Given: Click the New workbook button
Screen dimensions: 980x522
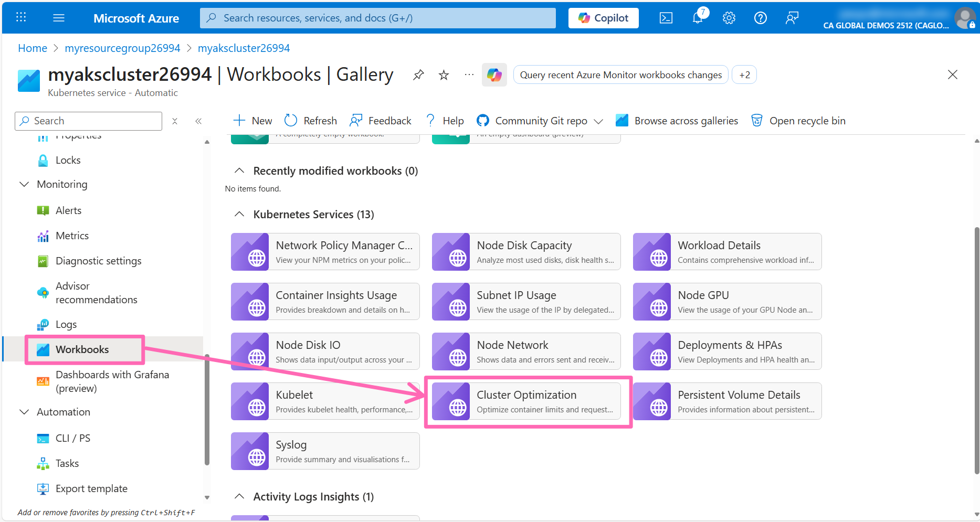Looking at the screenshot, I should tap(252, 121).
